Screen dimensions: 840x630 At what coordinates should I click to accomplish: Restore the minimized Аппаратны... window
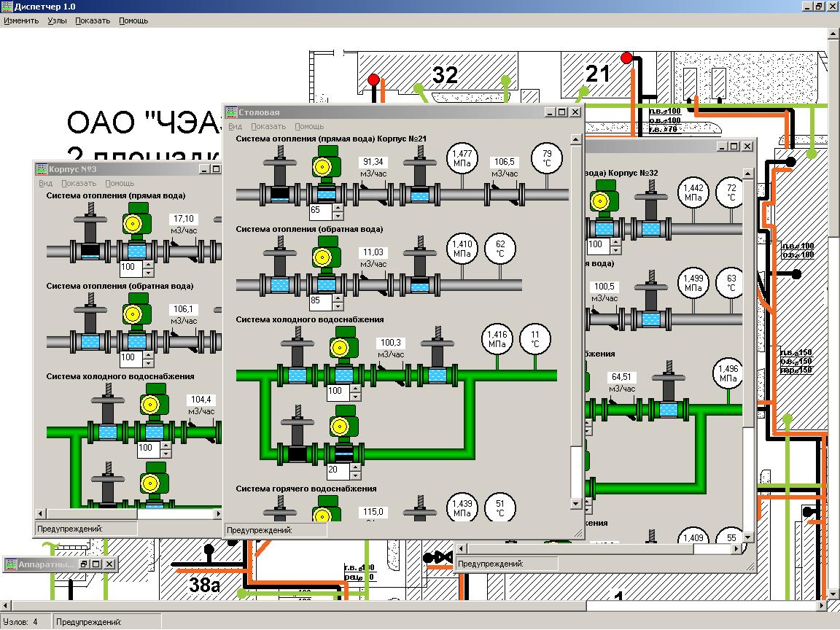click(x=83, y=564)
